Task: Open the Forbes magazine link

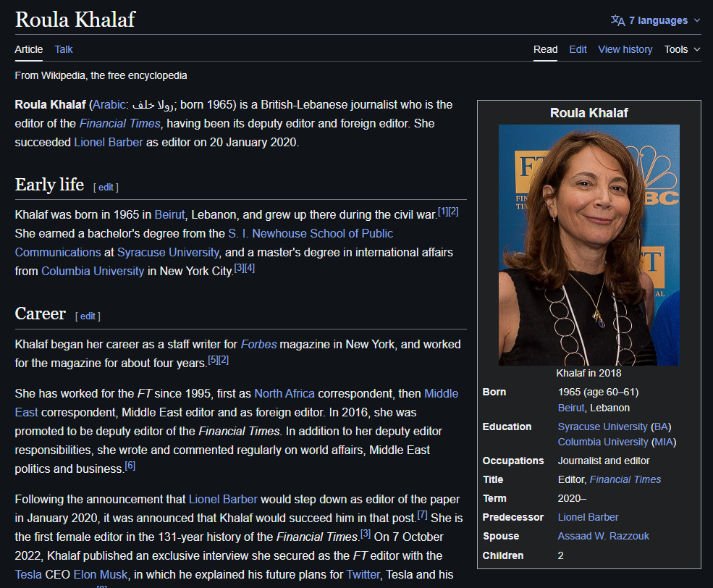Action: tap(258, 344)
